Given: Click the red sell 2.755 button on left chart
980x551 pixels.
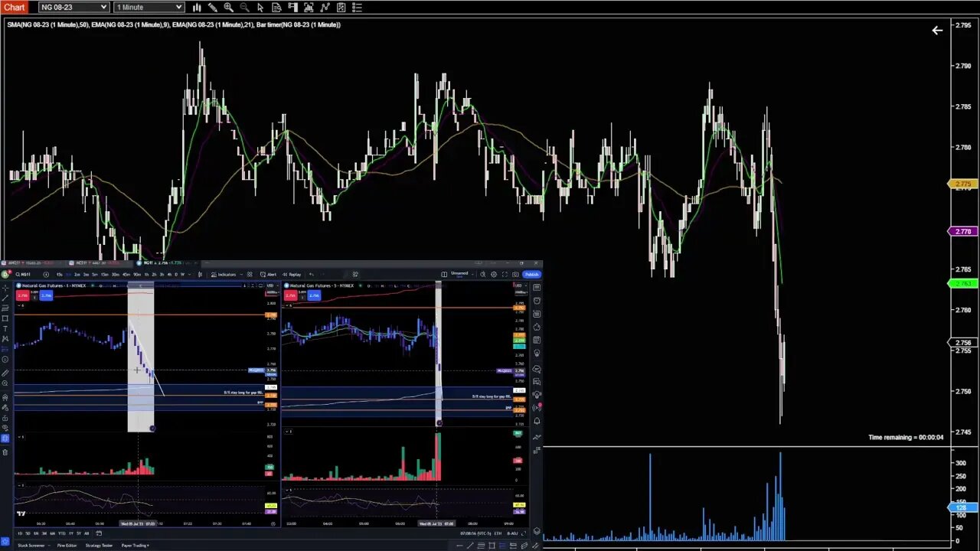Looking at the screenshot, I should (x=22, y=295).
